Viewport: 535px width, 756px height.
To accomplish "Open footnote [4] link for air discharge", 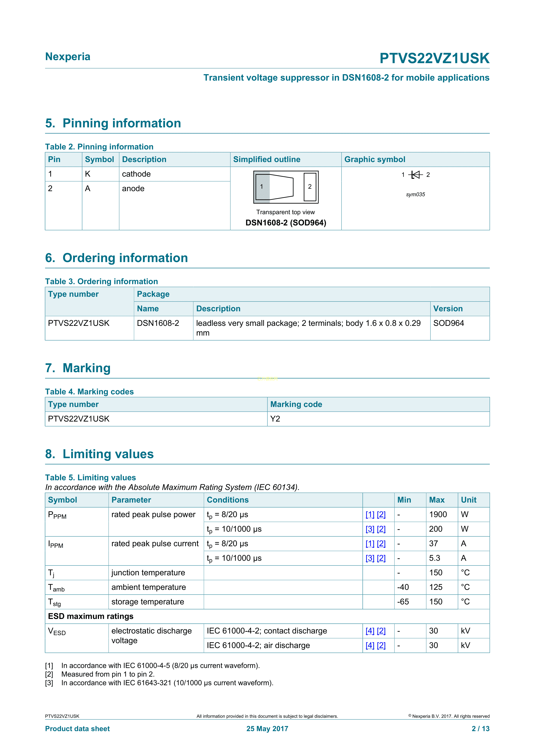I will pos(370,645).
